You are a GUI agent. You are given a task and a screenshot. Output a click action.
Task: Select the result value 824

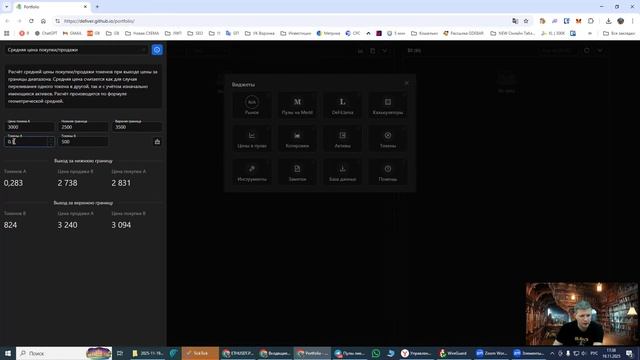(11, 225)
